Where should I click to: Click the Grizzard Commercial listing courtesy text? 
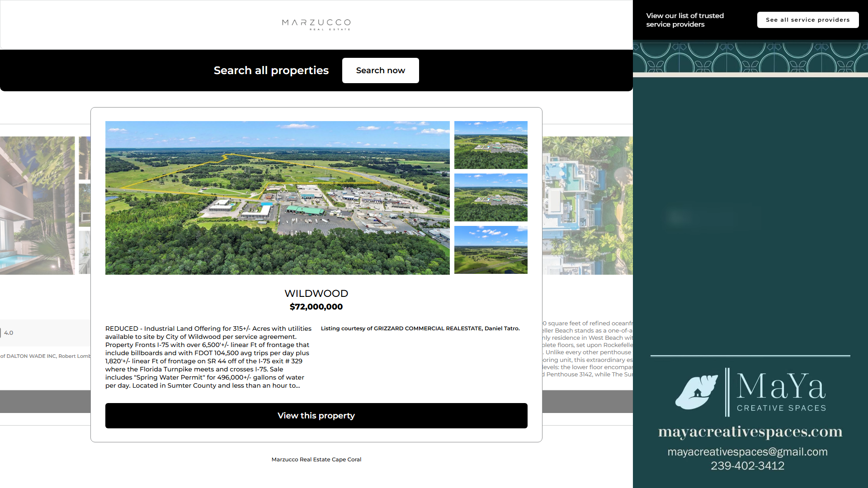420,328
